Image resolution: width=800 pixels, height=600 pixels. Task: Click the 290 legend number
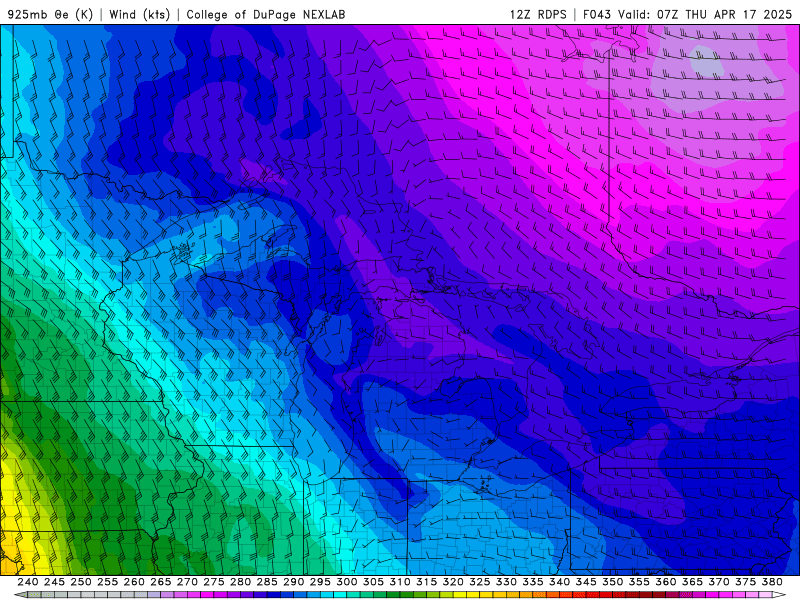[x=293, y=582]
